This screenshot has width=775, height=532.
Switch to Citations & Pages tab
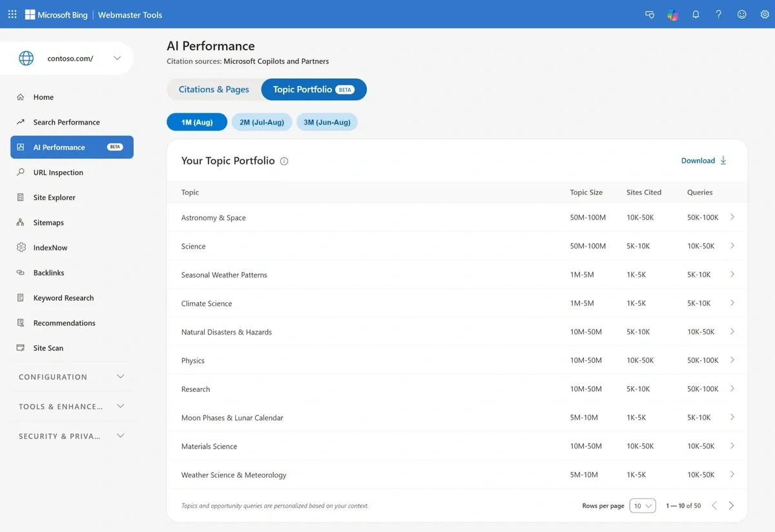(214, 90)
